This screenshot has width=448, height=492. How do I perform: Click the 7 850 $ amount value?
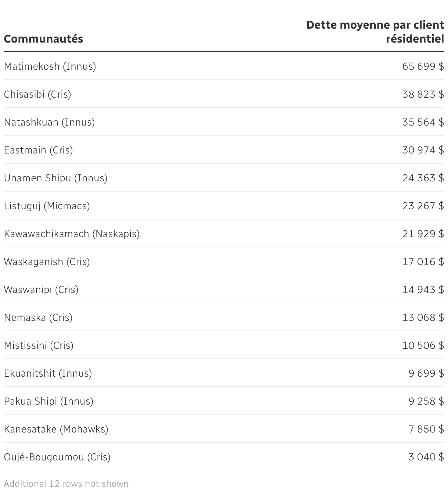(x=426, y=429)
